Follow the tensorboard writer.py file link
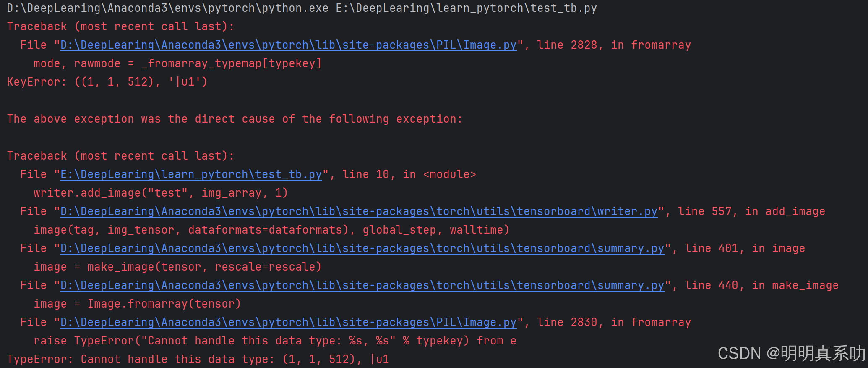This screenshot has height=368, width=868. (359, 211)
